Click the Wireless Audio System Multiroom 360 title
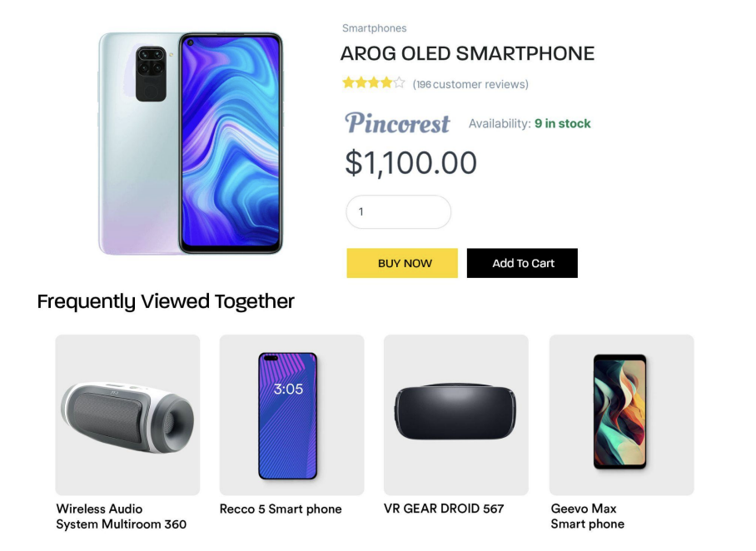The width and height of the screenshot is (756, 551). 121,516
